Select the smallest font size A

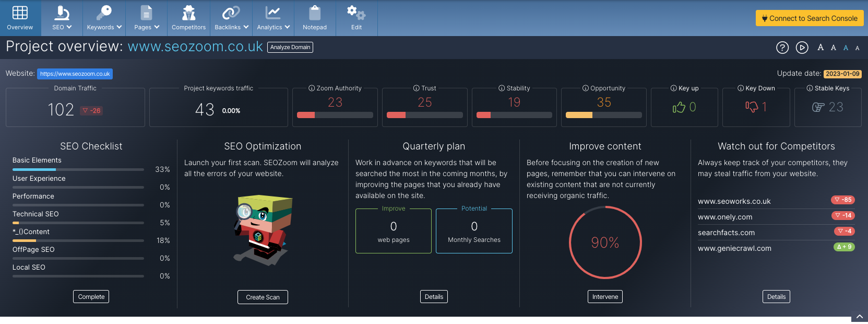(x=857, y=48)
